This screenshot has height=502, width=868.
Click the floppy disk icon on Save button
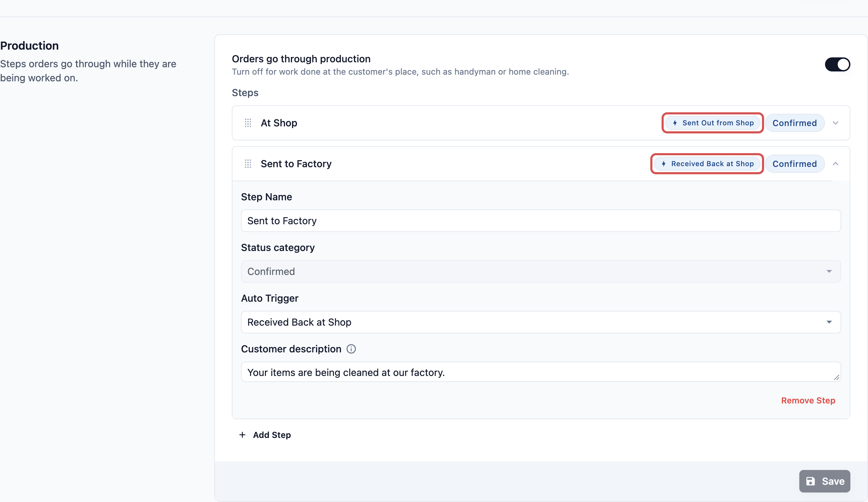coord(811,481)
